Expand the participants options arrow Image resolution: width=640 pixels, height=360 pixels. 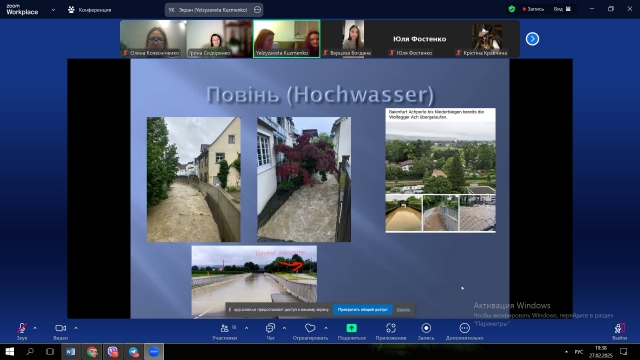pos(247,328)
